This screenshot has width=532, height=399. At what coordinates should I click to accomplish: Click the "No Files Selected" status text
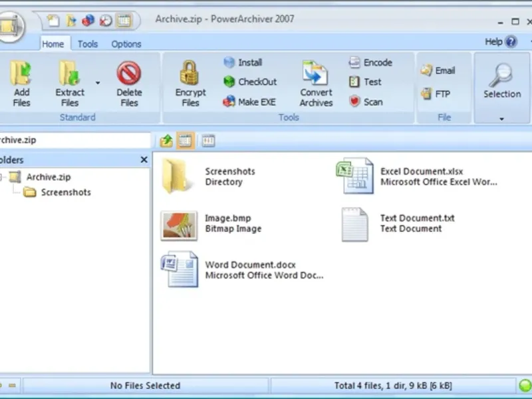click(145, 386)
